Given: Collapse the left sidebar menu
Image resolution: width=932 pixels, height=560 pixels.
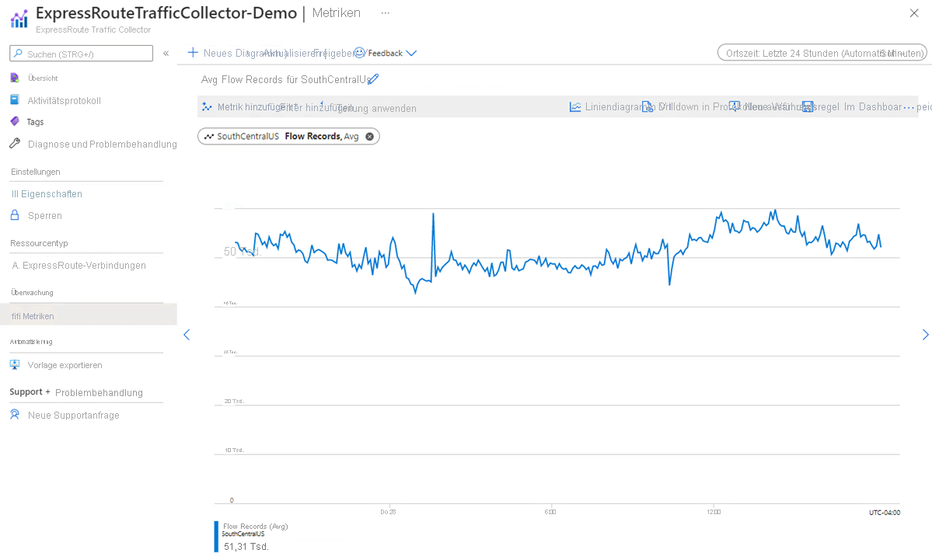Looking at the screenshot, I should pos(166,54).
